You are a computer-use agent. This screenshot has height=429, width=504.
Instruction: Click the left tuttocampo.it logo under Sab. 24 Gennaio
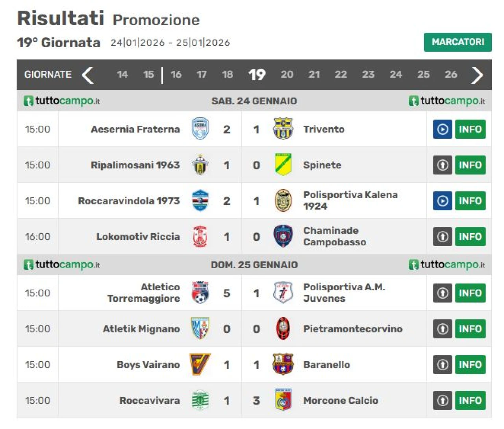[x=62, y=101]
